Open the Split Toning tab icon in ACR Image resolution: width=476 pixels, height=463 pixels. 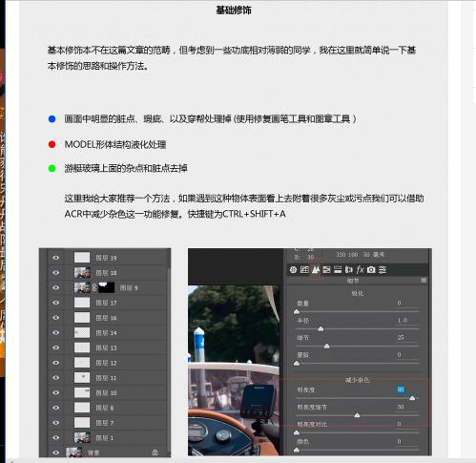click(338, 270)
